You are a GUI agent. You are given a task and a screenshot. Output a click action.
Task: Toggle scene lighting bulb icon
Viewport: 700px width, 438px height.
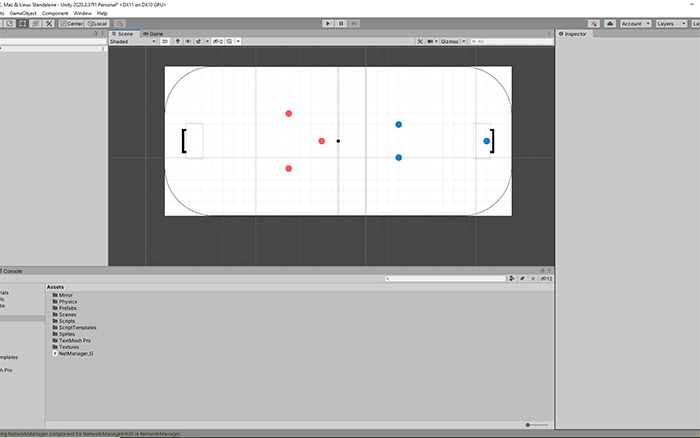click(x=178, y=42)
